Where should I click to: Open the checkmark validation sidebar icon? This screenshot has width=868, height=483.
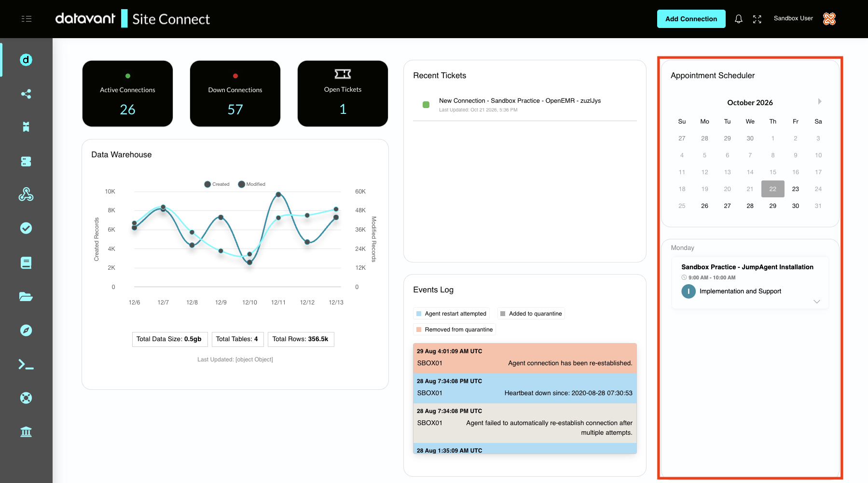point(26,228)
